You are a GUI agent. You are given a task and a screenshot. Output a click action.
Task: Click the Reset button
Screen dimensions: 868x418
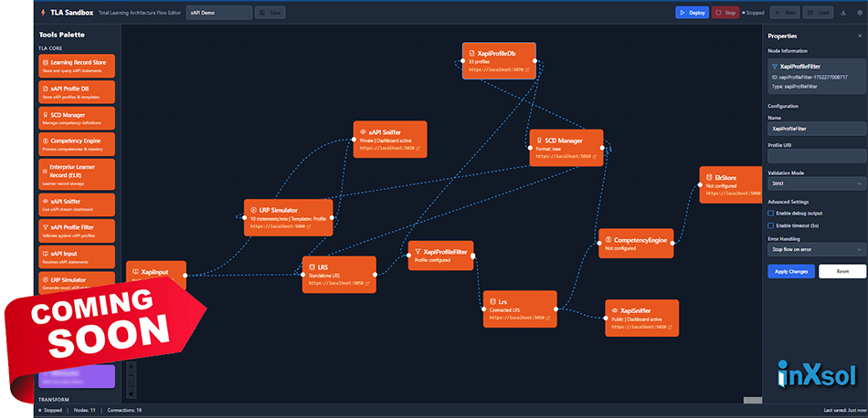pos(842,271)
